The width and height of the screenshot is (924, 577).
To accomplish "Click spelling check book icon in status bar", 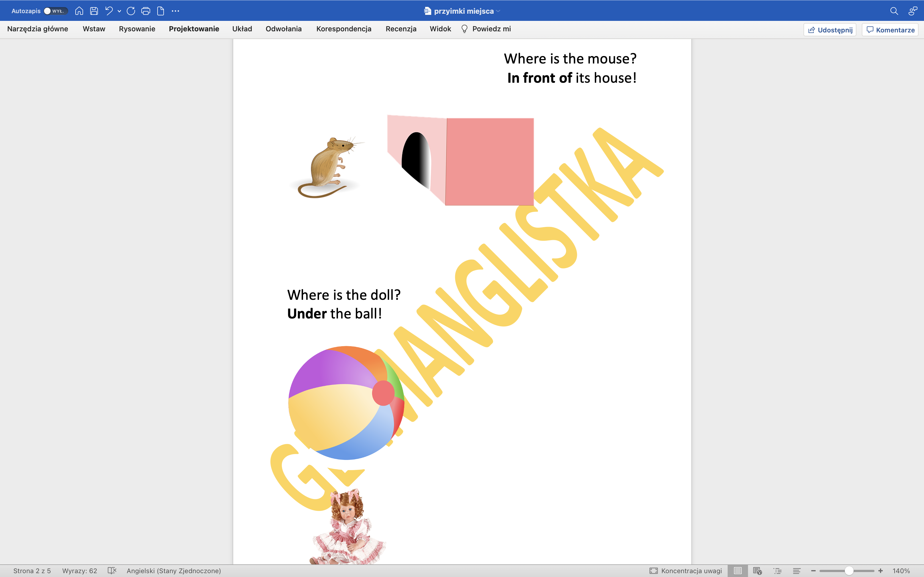I will click(x=112, y=570).
